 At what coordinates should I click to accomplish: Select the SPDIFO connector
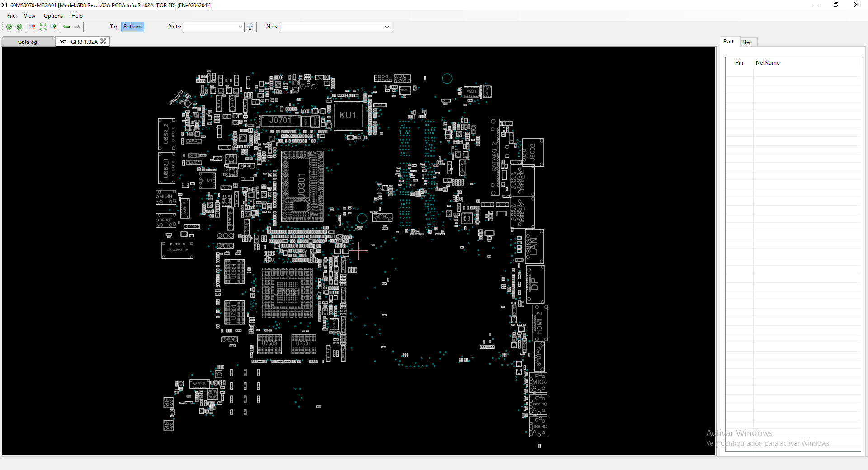pos(539,356)
